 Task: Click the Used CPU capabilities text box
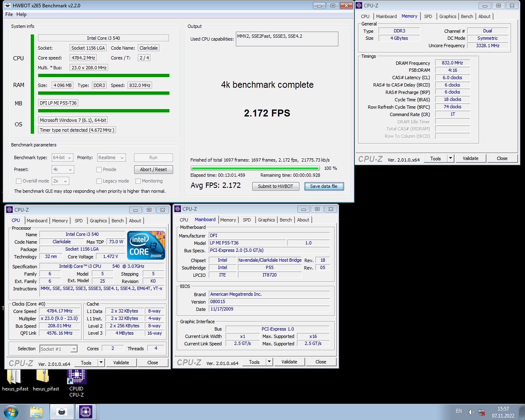click(287, 39)
